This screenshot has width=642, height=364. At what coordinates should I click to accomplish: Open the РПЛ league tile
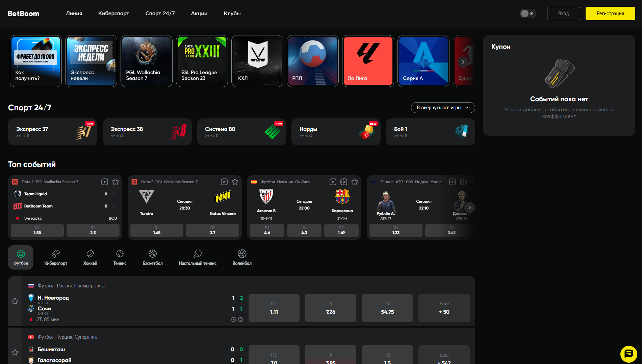click(x=313, y=61)
